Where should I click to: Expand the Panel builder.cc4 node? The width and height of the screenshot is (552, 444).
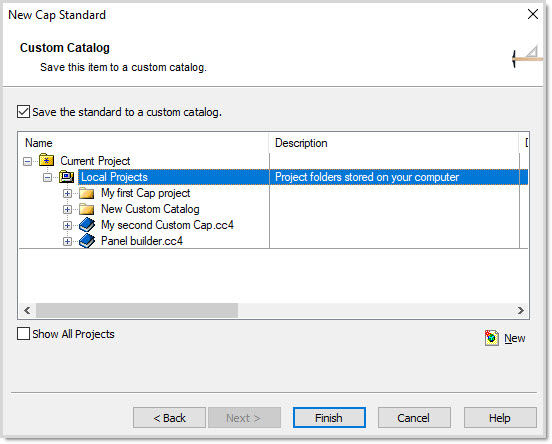[67, 242]
